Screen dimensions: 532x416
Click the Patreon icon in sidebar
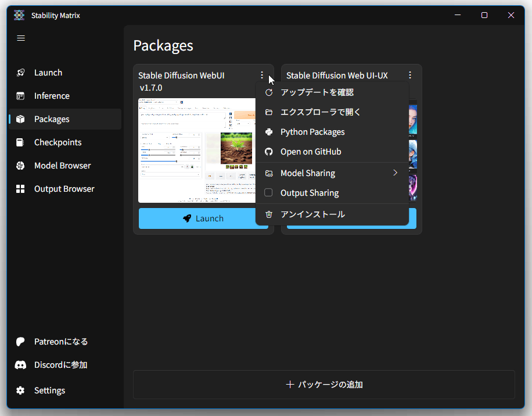pos(20,342)
